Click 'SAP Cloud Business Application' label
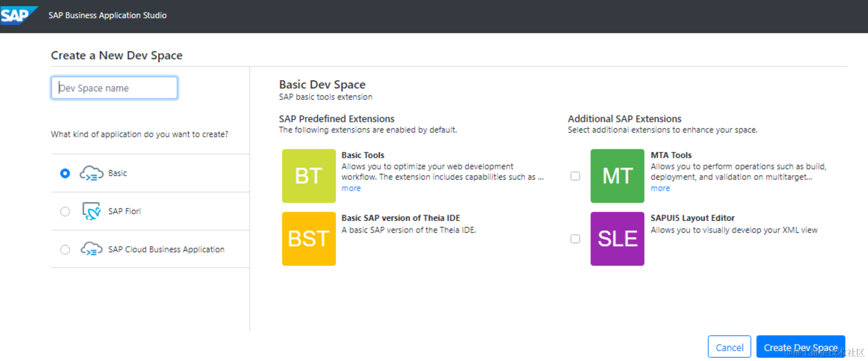The height and width of the screenshot is (361, 868). click(x=166, y=249)
